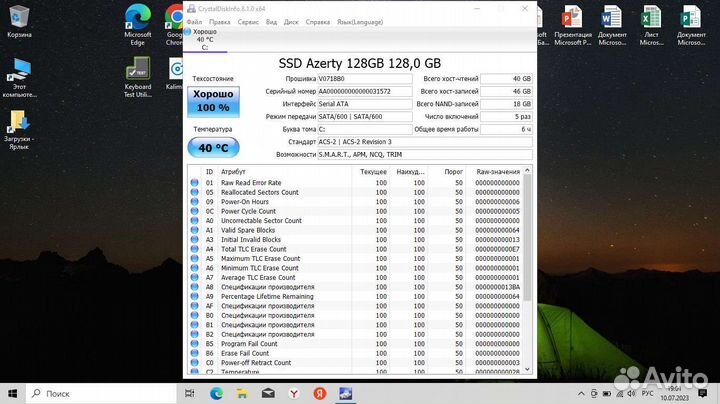Click the Всего хост-записей value 46 GB
Viewport: 720px width, 404px height.
coord(506,91)
